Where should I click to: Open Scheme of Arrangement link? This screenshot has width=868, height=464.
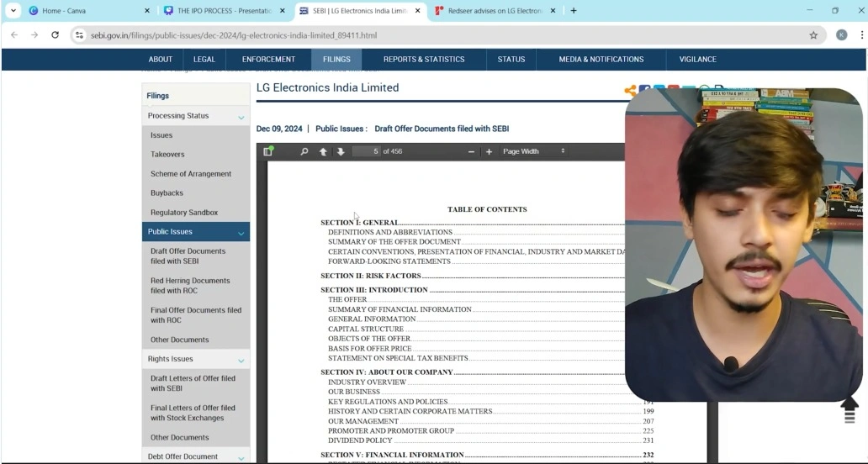click(191, 174)
